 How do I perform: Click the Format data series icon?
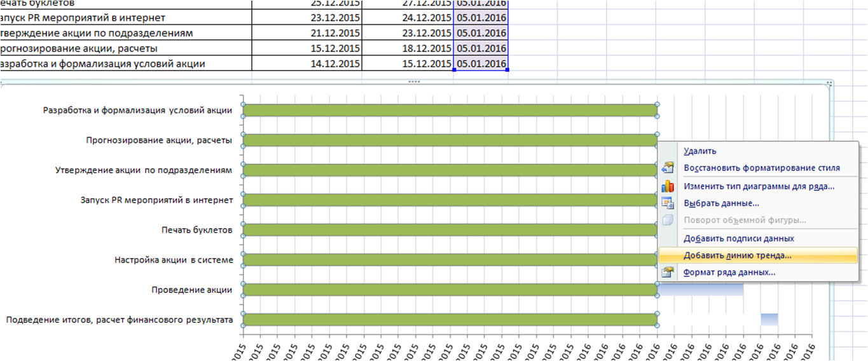(x=668, y=273)
